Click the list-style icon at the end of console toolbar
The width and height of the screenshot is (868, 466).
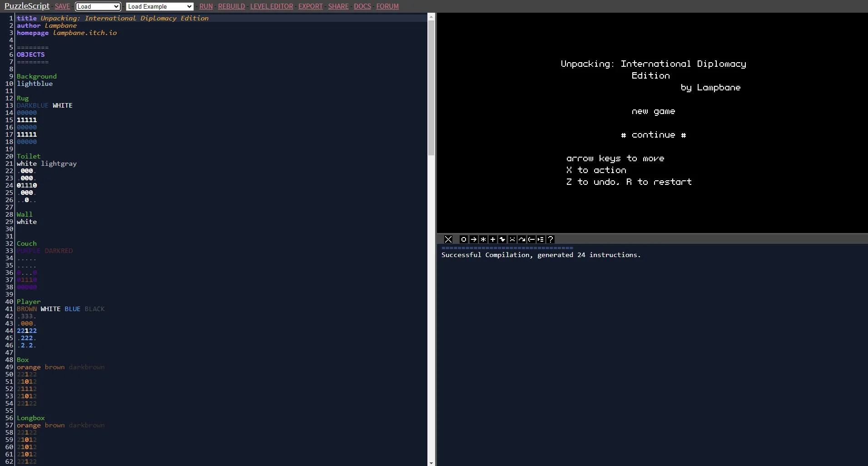click(541, 239)
